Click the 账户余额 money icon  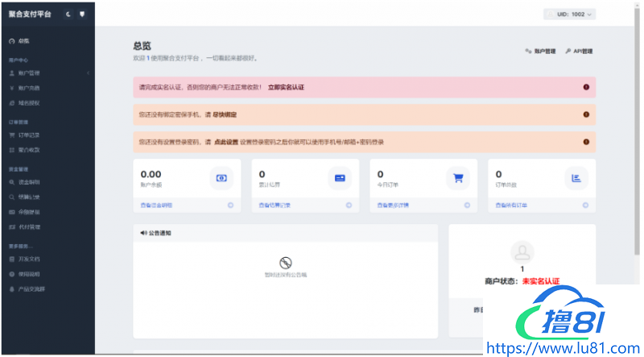coord(221,178)
